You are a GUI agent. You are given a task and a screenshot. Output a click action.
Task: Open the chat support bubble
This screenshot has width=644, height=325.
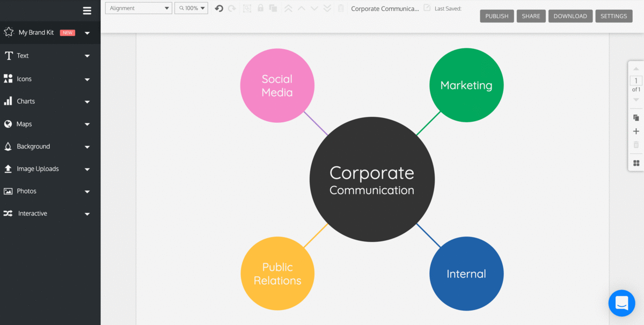click(x=621, y=303)
